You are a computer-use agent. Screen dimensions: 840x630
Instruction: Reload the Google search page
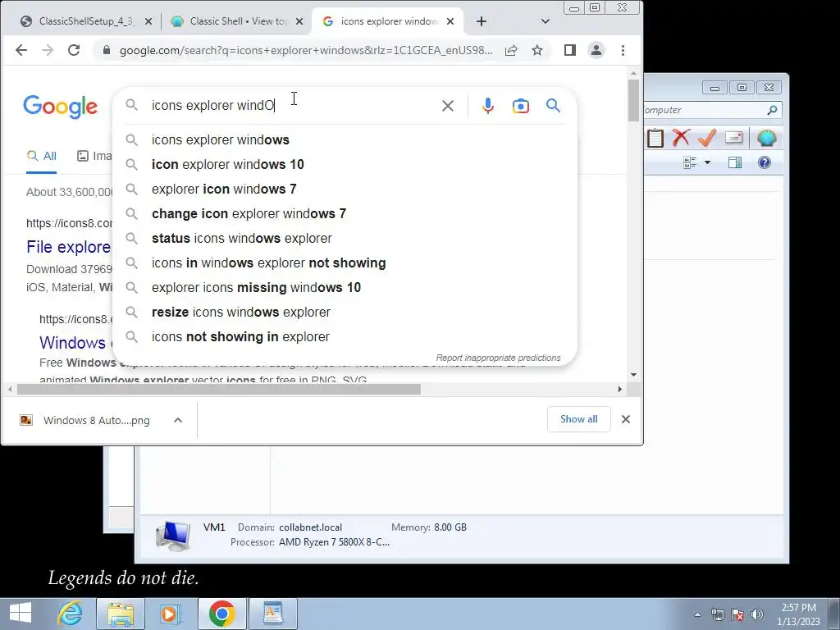point(74,50)
